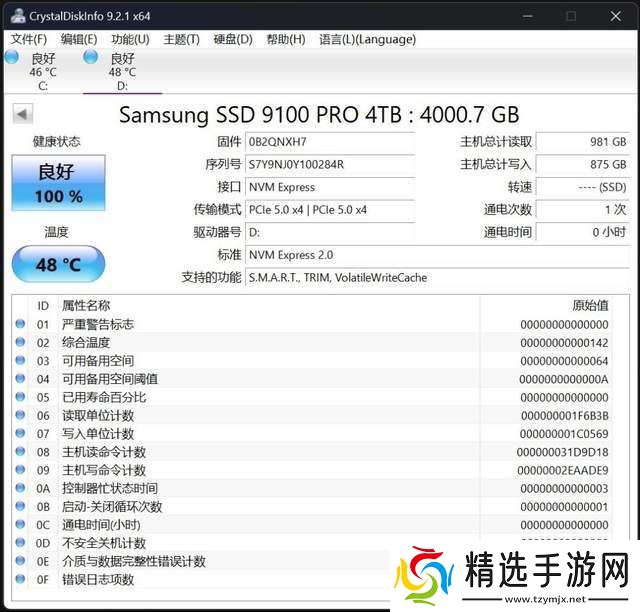Image resolution: width=640 pixels, height=612 pixels.
Task: Open the 语言(L)(Language) menu
Action: pos(367,39)
